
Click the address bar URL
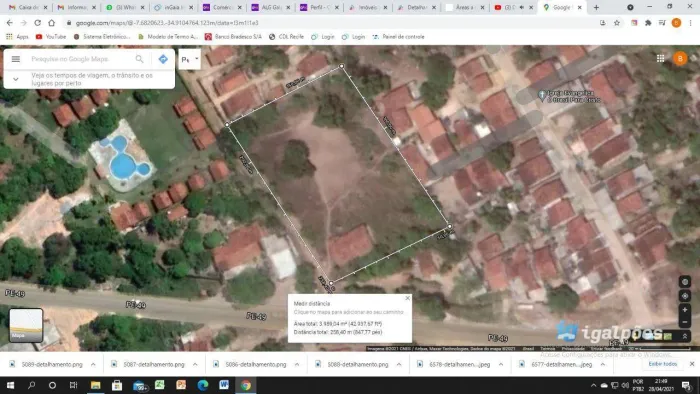click(x=167, y=23)
